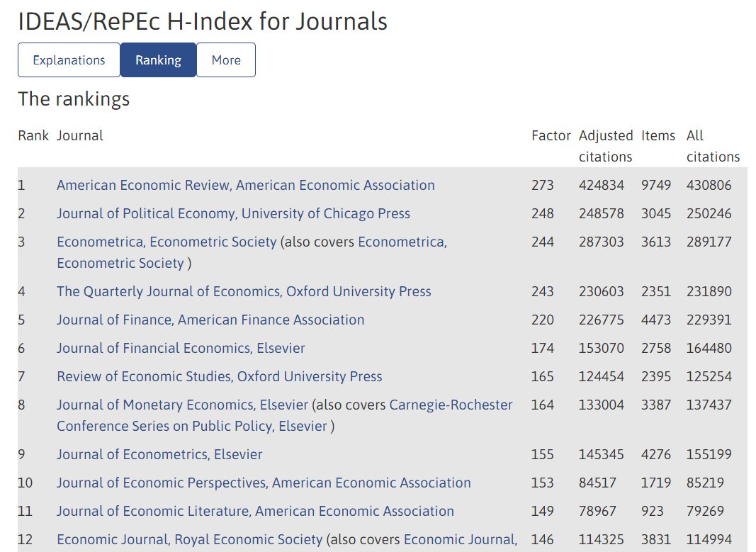Open Journal of Financial Economics link
Image resolution: width=756 pixels, height=552 pixels.
181,349
